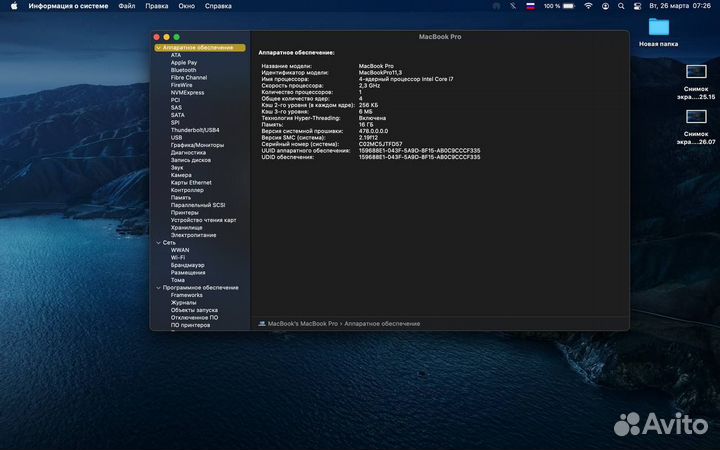This screenshot has width=720, height=450.
Task: Collapse the Сеть section chevron
Action: coord(158,242)
